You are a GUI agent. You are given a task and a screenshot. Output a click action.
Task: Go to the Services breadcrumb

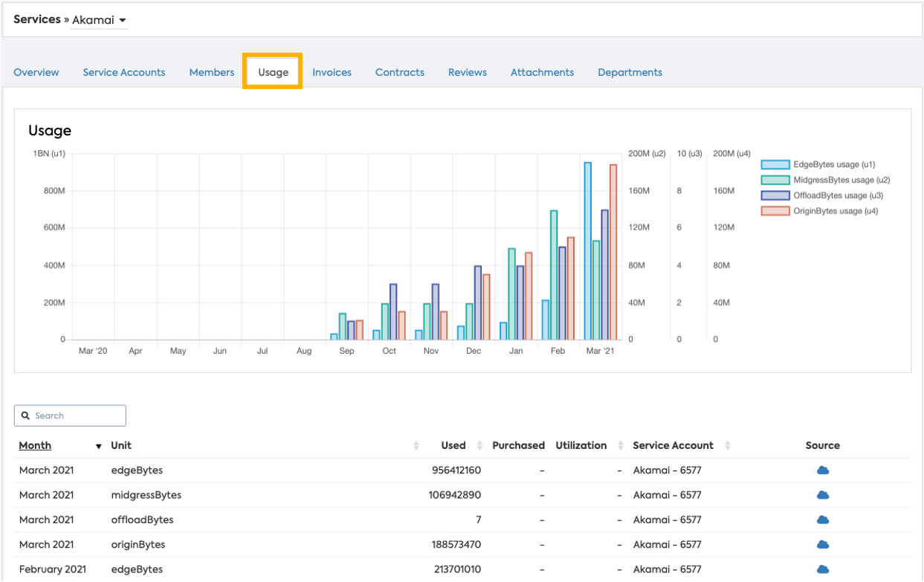(37, 19)
